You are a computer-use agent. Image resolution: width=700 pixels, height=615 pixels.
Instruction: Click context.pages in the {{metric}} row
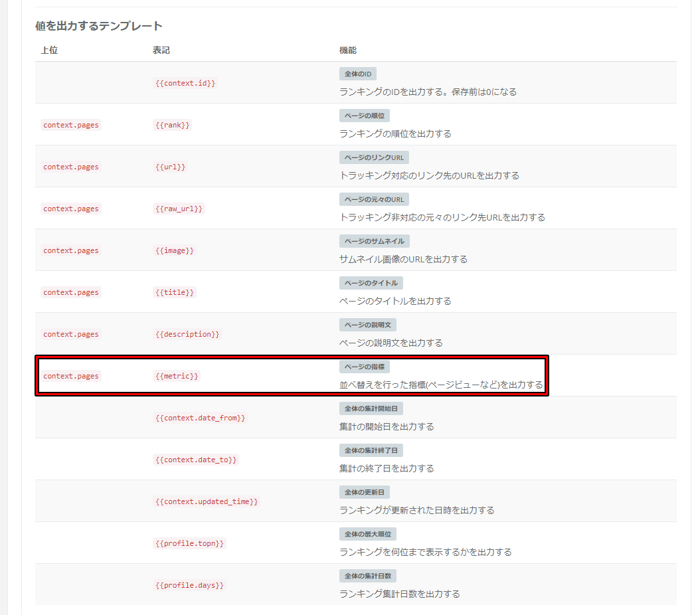pyautogui.click(x=71, y=377)
